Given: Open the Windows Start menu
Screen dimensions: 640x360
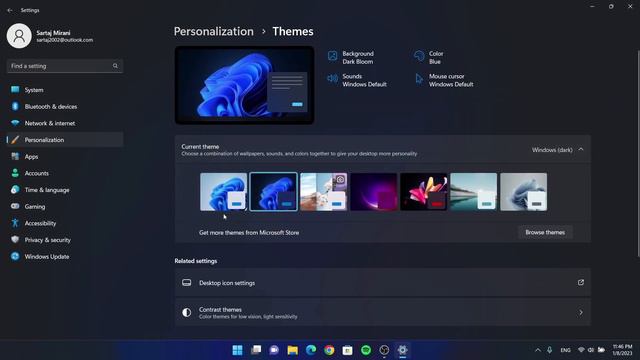Looking at the screenshot, I should pyautogui.click(x=237, y=350).
